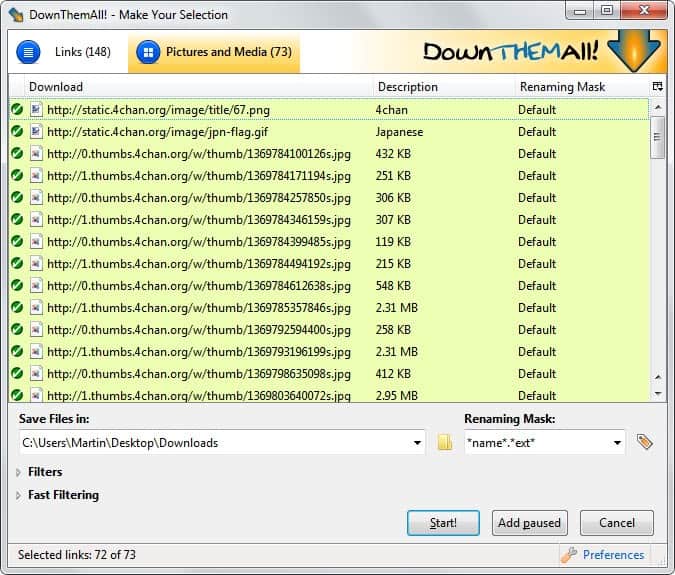
Task: Click file icon of 1369798635098s.jpg row
Action: tap(36, 373)
